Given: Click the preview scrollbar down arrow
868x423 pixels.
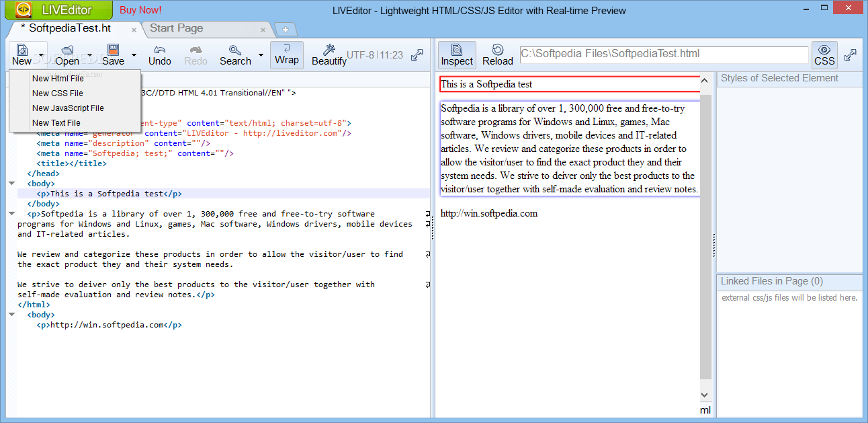Looking at the screenshot, I should point(705,395).
